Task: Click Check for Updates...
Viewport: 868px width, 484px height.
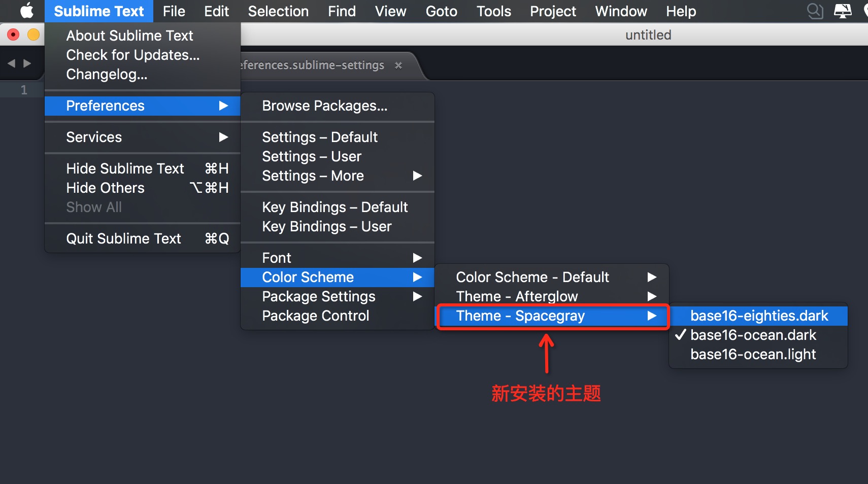Action: [x=132, y=55]
